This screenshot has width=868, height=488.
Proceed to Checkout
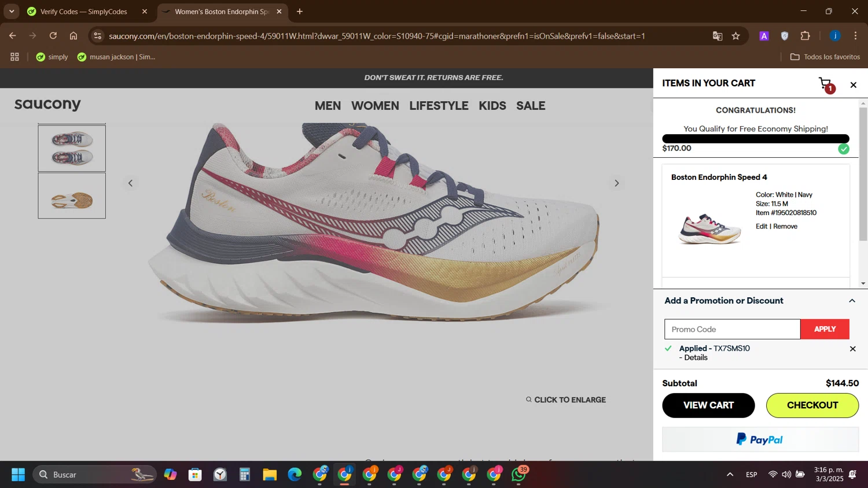(812, 405)
